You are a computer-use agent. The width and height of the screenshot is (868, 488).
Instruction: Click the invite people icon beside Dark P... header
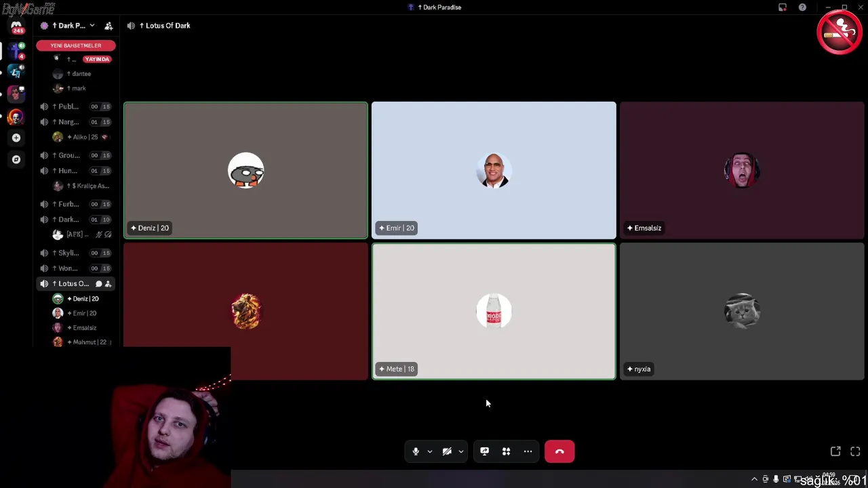point(108,26)
